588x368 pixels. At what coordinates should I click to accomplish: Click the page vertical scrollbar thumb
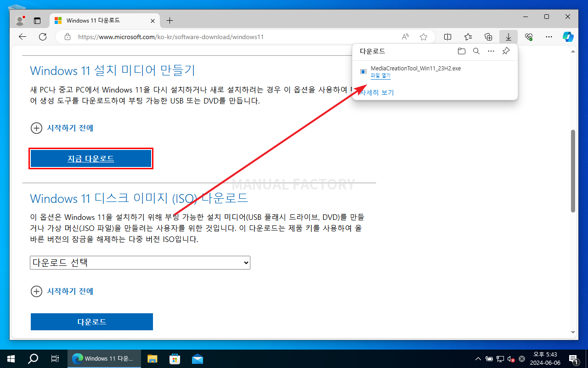(x=573, y=170)
